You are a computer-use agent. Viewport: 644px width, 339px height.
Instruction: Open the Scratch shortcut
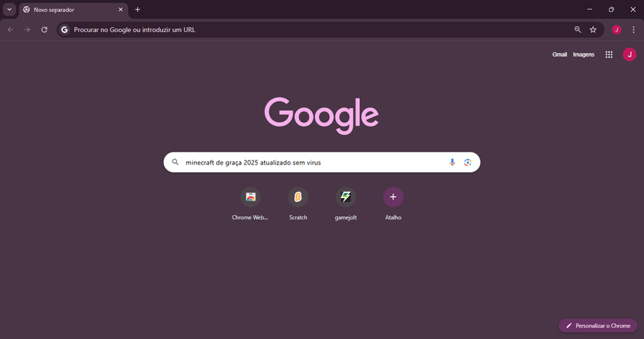point(298,205)
